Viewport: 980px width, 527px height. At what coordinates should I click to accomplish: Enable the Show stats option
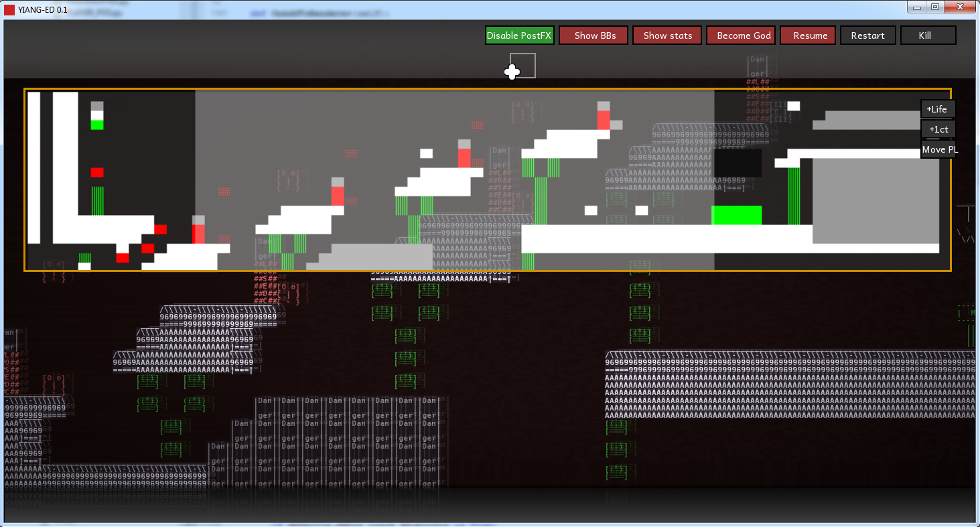click(667, 35)
